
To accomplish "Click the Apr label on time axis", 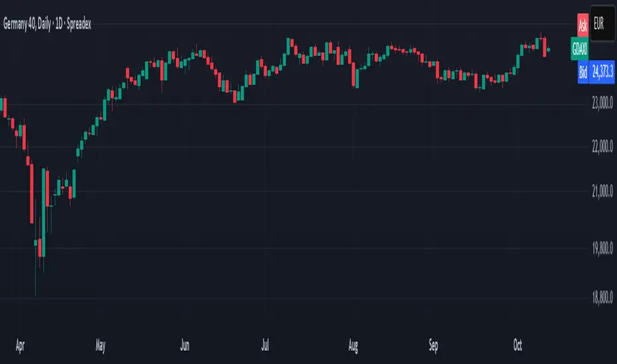I will coord(20,345).
